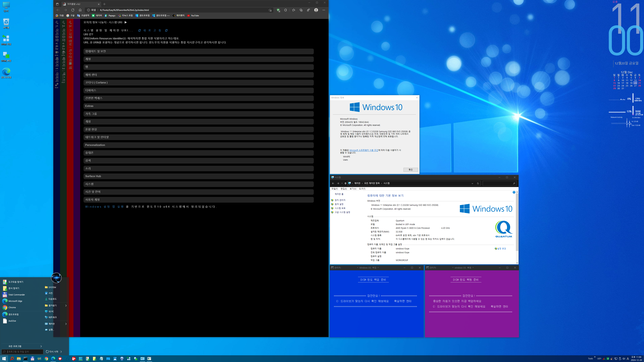Image resolution: width=644 pixels, height=362 pixels.
Task: Select the 이지즐찾 v 6.2 browser tab
Action: pos(81,4)
